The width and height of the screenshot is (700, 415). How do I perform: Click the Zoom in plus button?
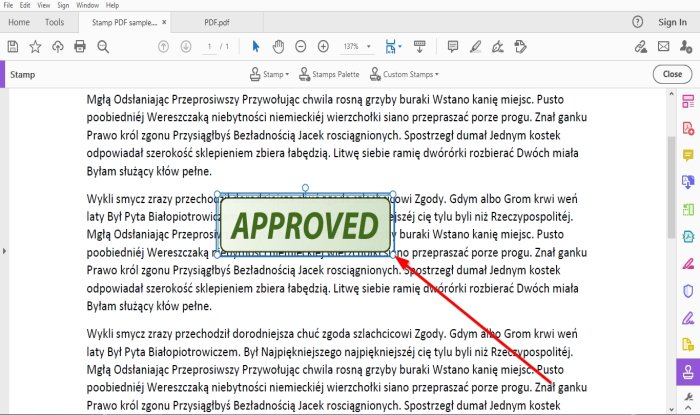click(324, 46)
